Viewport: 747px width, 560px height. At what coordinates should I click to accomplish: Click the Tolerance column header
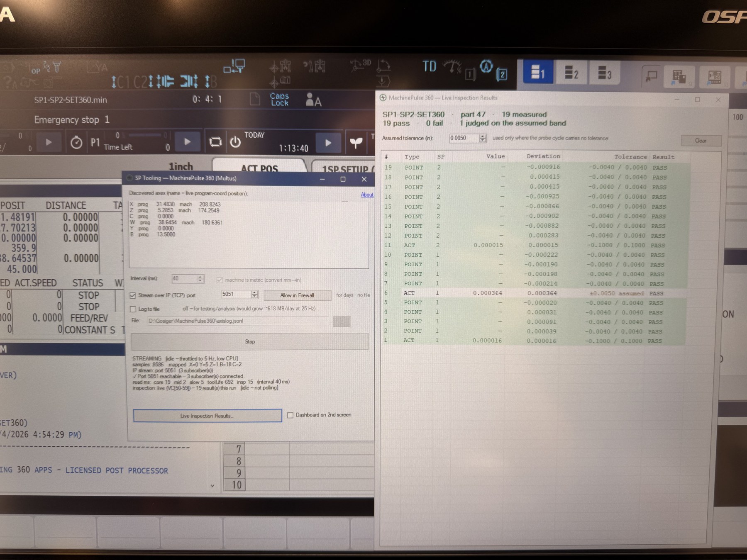pos(630,157)
